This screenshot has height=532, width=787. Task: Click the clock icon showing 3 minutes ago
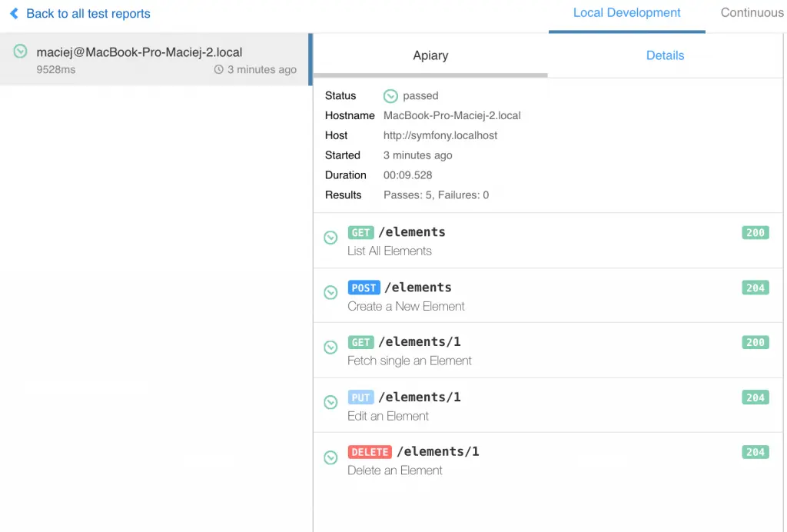pos(219,68)
